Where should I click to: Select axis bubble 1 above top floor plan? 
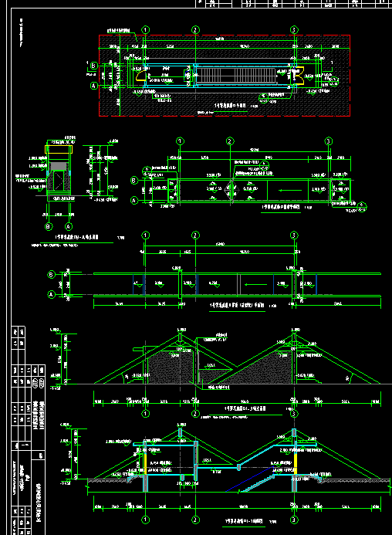pos(145,30)
